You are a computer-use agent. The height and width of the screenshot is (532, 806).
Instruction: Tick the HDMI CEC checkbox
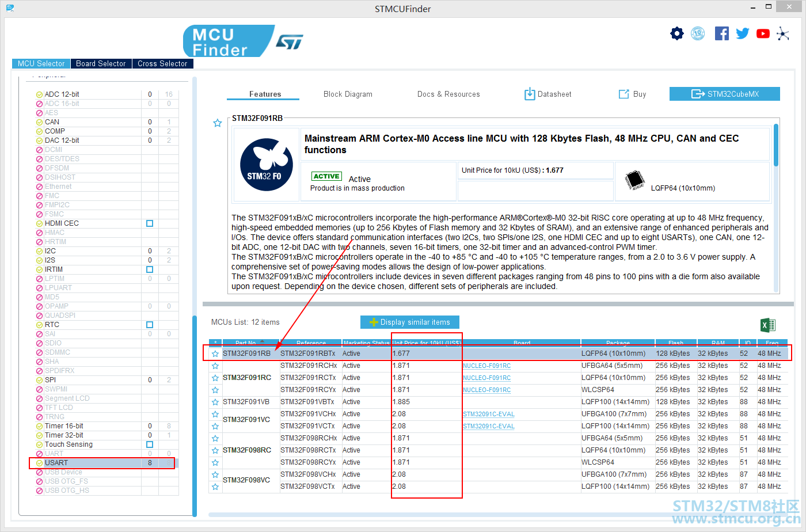tap(150, 223)
